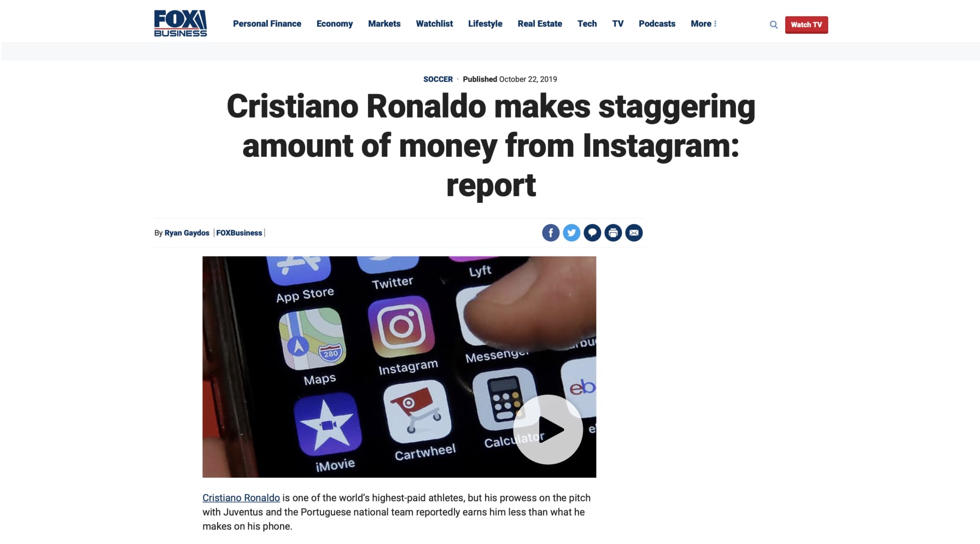Expand the More navigation menu

[703, 24]
